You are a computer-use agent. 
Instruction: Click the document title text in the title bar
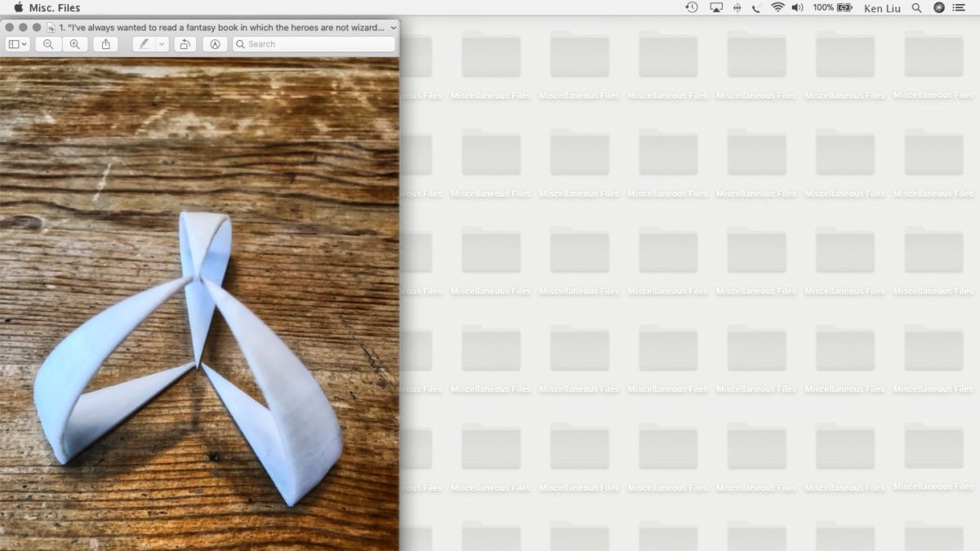pos(222,27)
